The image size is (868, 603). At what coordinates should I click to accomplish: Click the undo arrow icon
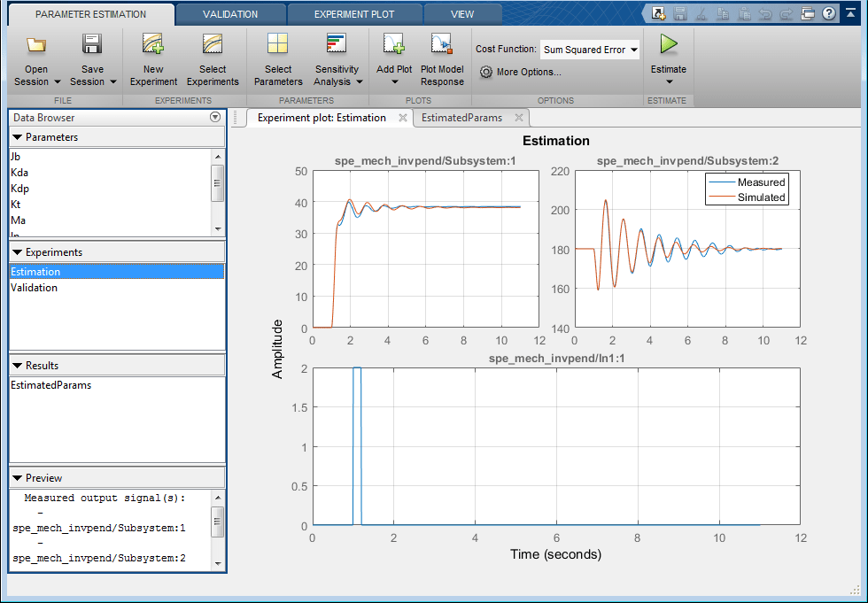pos(765,14)
